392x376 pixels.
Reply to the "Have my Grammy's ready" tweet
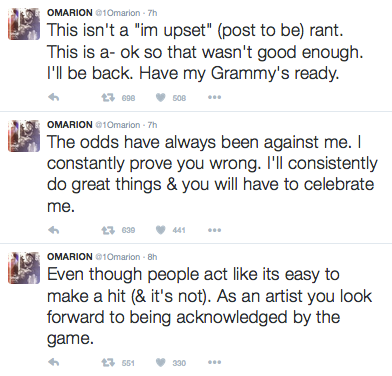pyautogui.click(x=54, y=97)
